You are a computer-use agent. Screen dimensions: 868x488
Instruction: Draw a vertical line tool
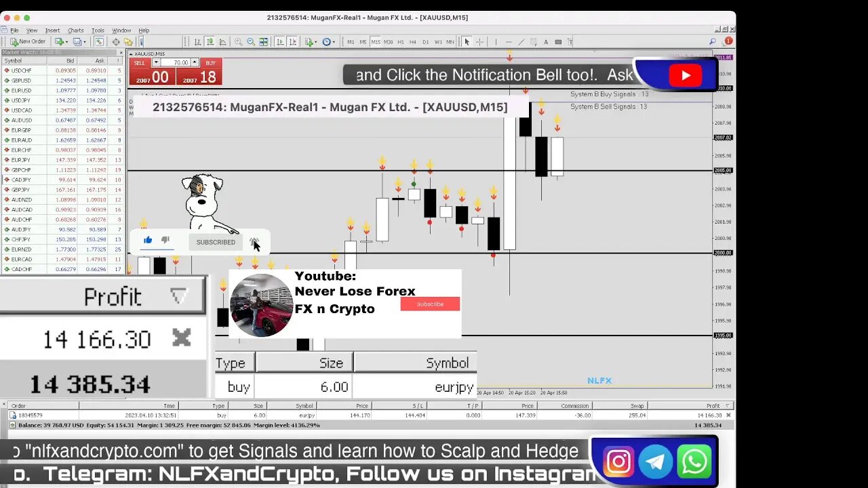(x=496, y=42)
